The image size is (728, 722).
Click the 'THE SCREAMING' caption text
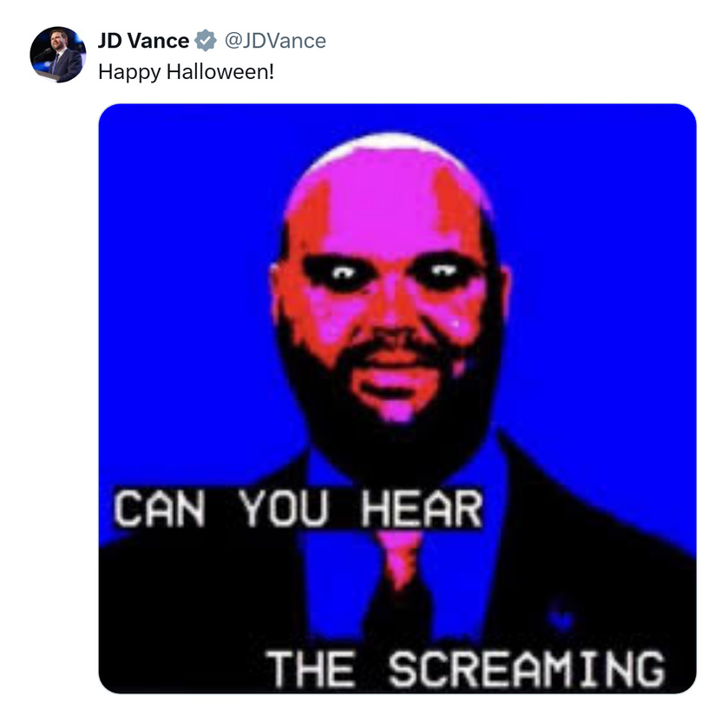(x=466, y=668)
